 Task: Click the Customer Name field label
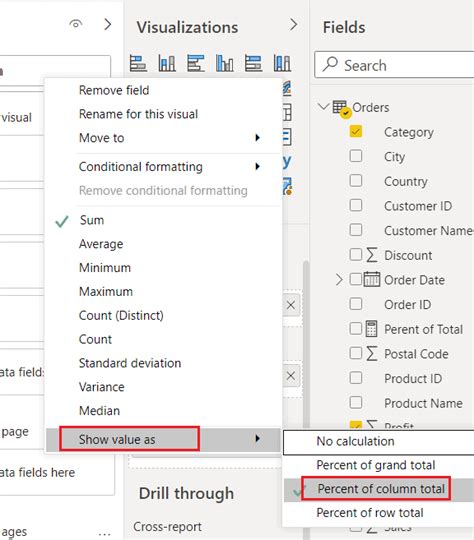pyautogui.click(x=429, y=230)
